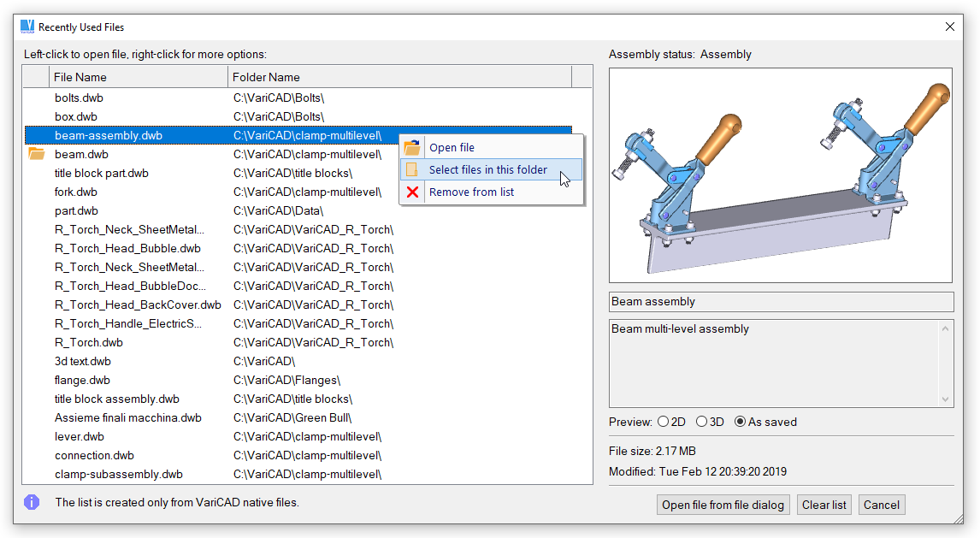Click the VariCAD logo in title bar

27,27
